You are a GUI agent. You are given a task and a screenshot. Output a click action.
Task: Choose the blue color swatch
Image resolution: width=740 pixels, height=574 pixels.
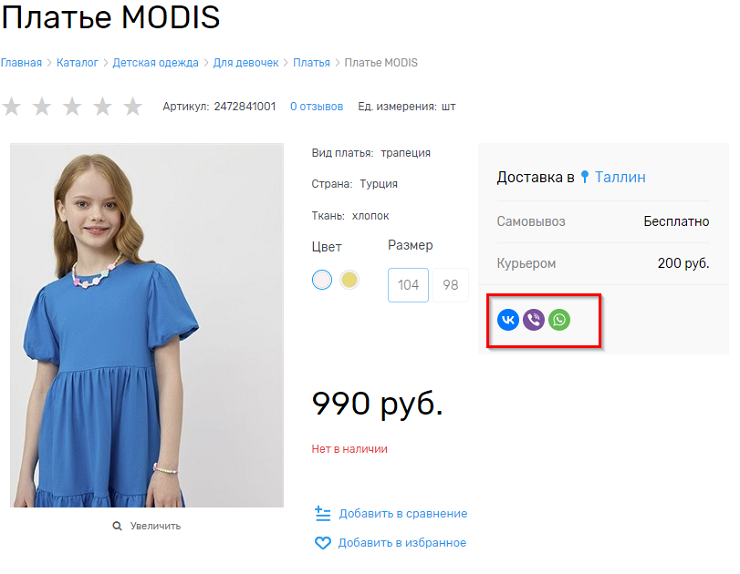point(322,280)
